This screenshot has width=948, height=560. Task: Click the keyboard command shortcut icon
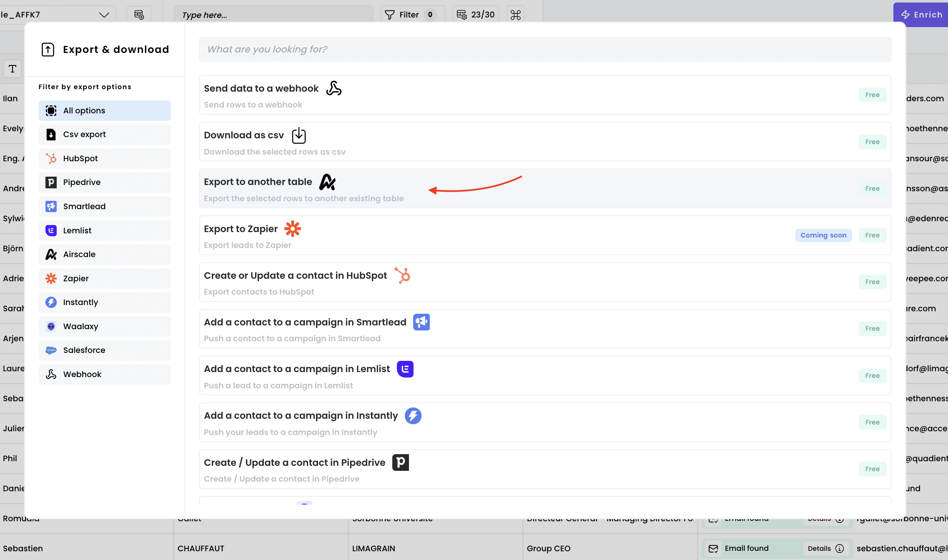515,15
